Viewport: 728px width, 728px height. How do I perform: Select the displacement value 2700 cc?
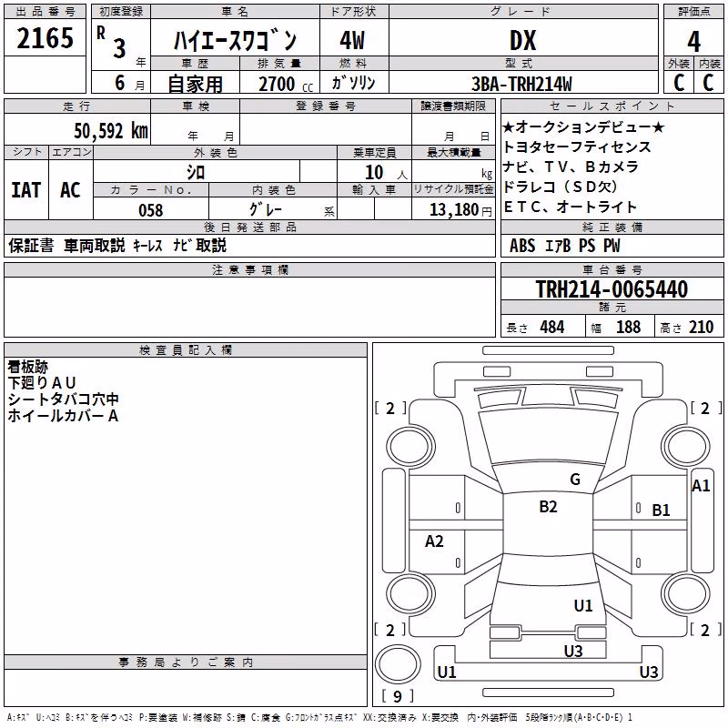tap(286, 84)
